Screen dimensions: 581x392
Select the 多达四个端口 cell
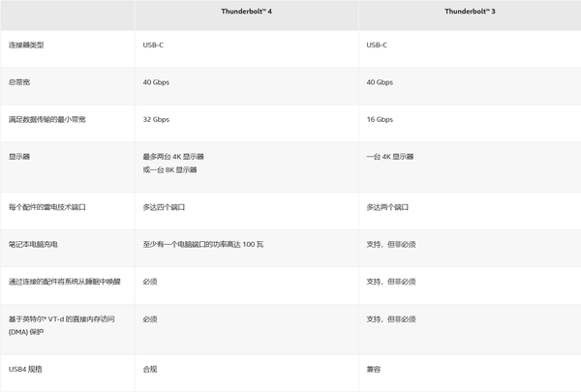click(163, 207)
